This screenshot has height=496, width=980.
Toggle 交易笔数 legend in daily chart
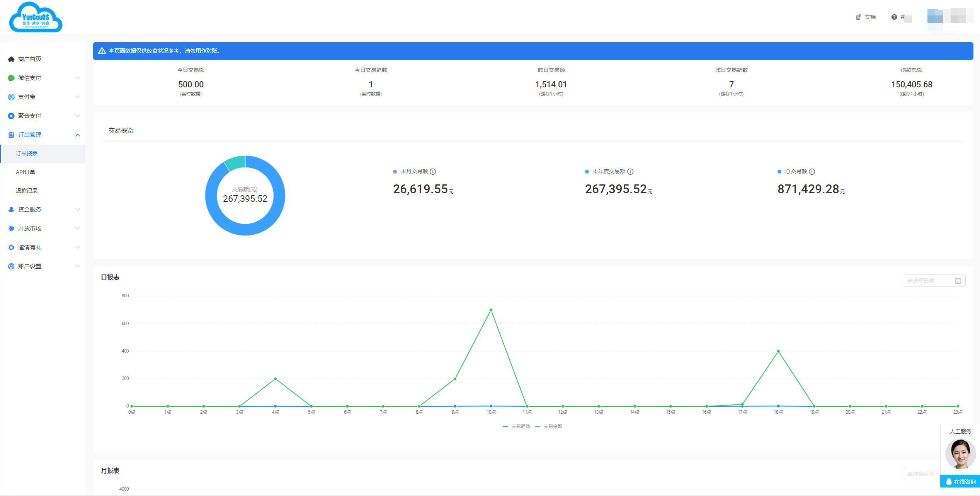click(517, 426)
